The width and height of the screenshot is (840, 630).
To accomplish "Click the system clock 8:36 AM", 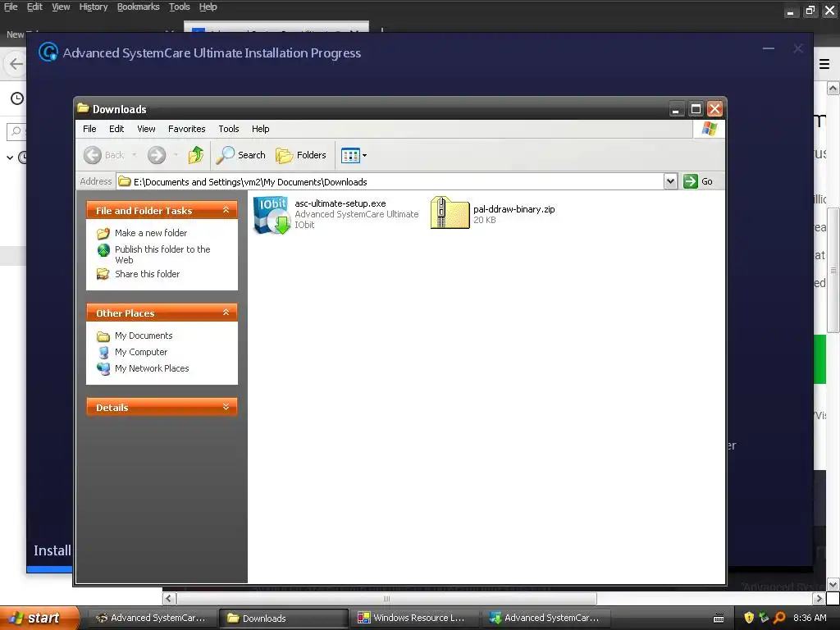I will coord(810,618).
